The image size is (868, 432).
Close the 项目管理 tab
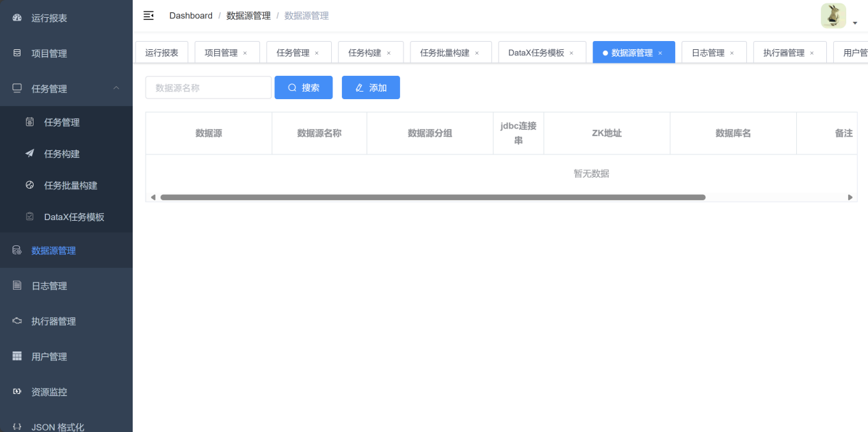(x=246, y=53)
